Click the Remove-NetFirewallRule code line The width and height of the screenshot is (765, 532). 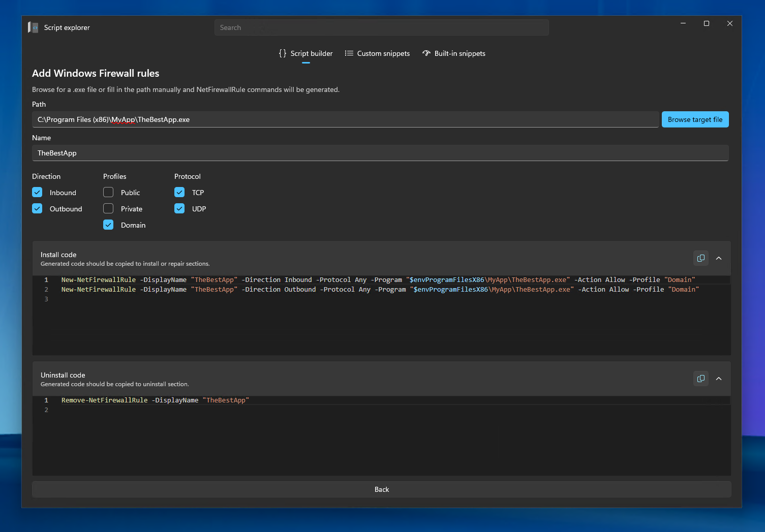coord(155,400)
